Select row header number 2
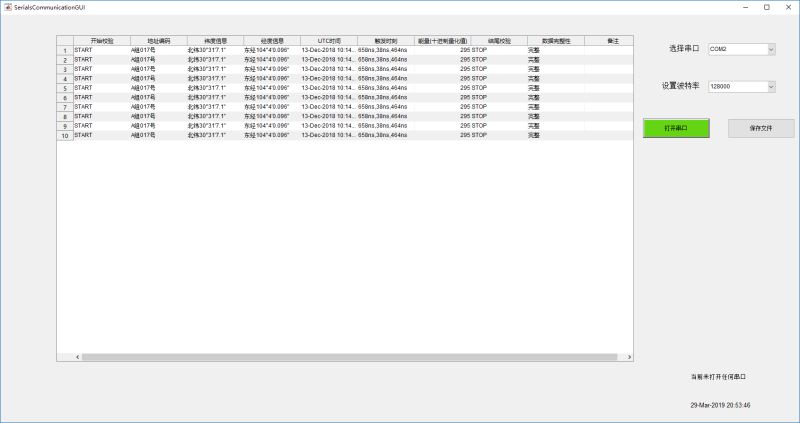The width and height of the screenshot is (800, 423). click(65, 60)
